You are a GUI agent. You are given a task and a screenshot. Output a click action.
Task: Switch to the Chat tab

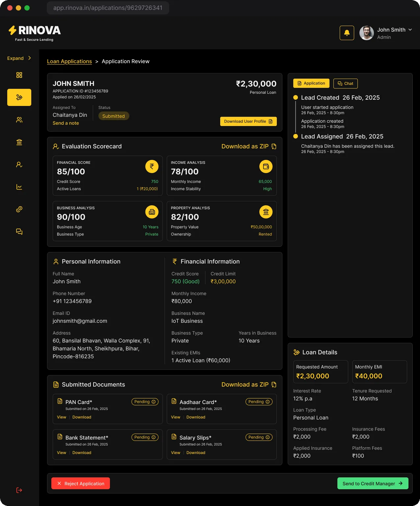(346, 84)
